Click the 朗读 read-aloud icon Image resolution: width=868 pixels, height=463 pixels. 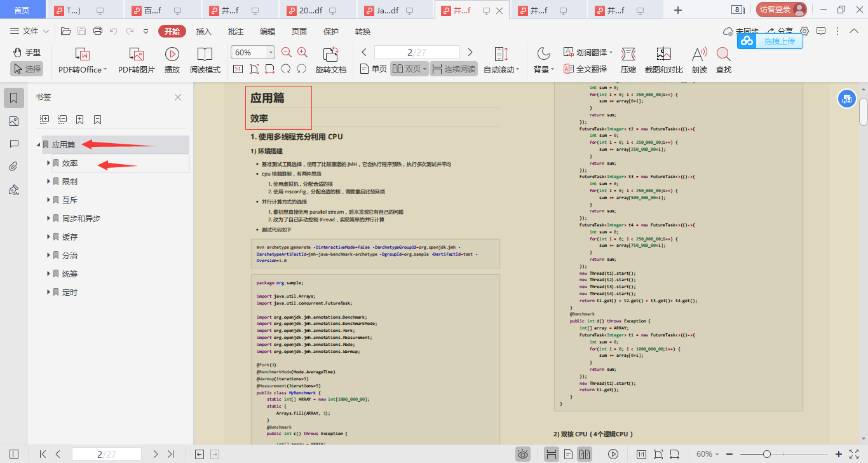tap(700, 54)
